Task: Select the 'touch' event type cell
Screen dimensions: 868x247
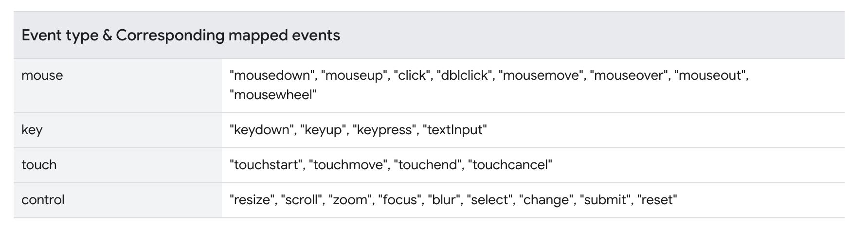Action: pyautogui.click(x=118, y=165)
